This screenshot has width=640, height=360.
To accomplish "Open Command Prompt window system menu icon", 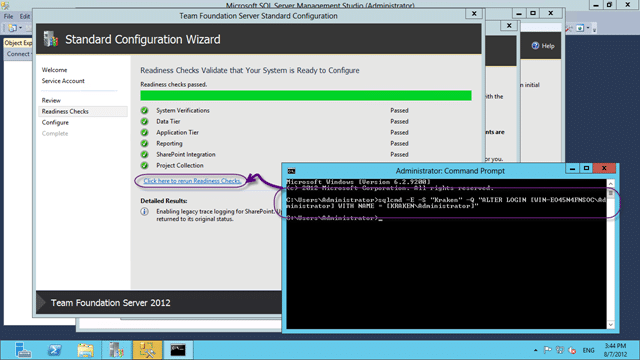I will tap(291, 171).
